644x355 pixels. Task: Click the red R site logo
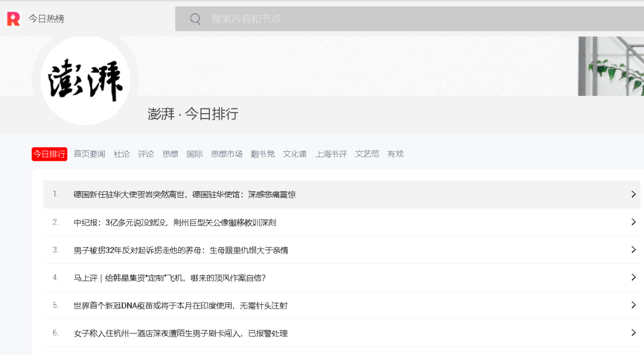[14, 19]
